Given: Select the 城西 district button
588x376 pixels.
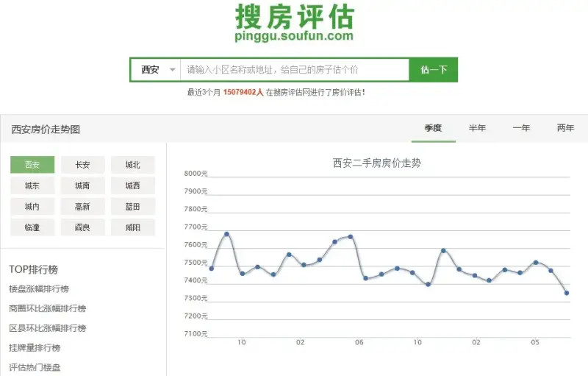Looking at the screenshot, I should click(x=133, y=185).
